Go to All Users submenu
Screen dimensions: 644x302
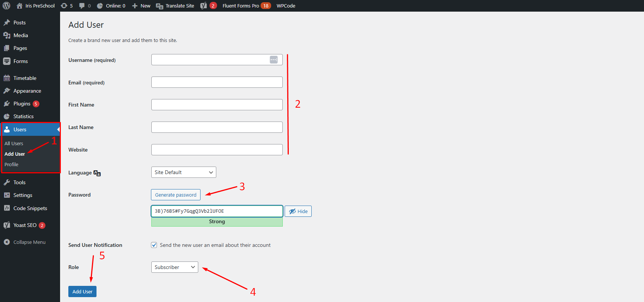[x=14, y=143]
